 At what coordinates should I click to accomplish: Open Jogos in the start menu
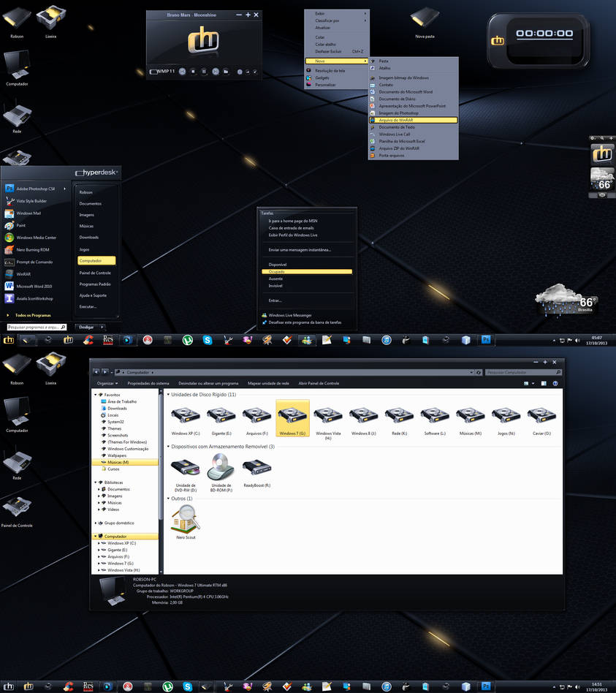pyautogui.click(x=85, y=250)
